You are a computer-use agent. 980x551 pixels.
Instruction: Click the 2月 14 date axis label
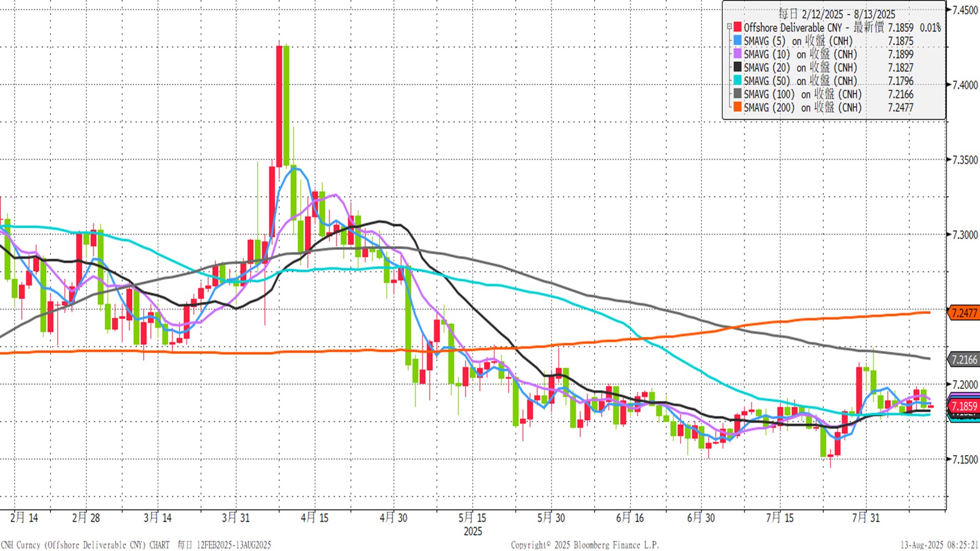pos(24,518)
